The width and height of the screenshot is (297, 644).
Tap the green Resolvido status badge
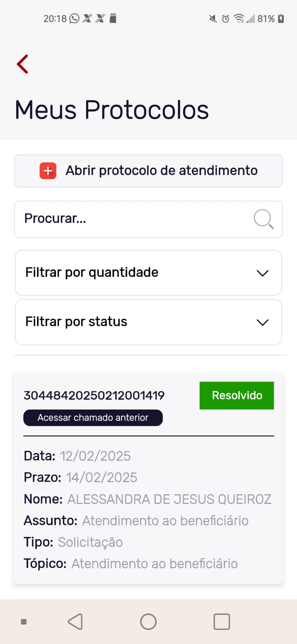pyautogui.click(x=237, y=396)
